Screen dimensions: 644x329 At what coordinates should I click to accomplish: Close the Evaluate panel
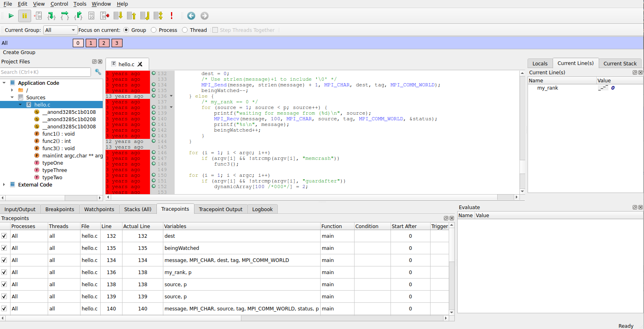point(640,207)
